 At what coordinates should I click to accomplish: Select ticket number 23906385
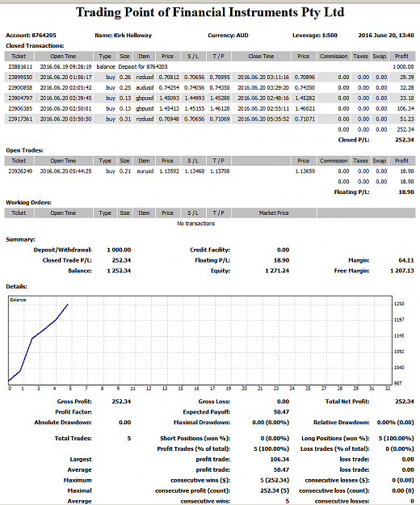tap(20, 108)
